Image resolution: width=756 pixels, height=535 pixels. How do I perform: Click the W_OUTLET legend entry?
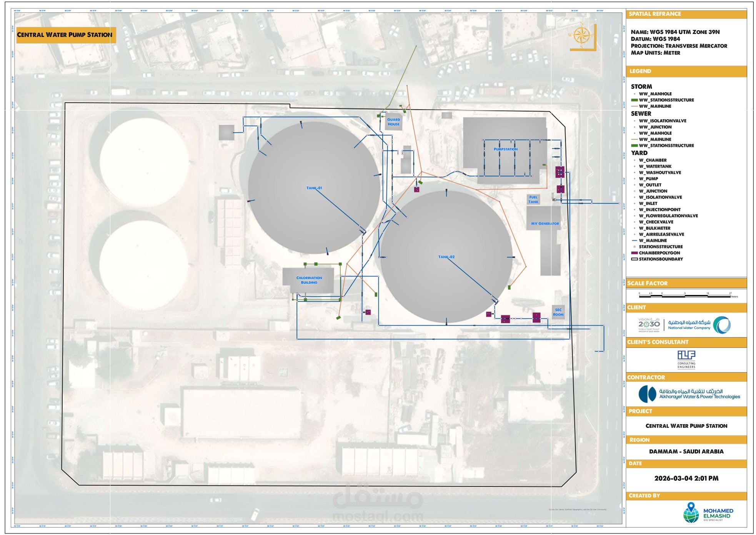(x=650, y=185)
